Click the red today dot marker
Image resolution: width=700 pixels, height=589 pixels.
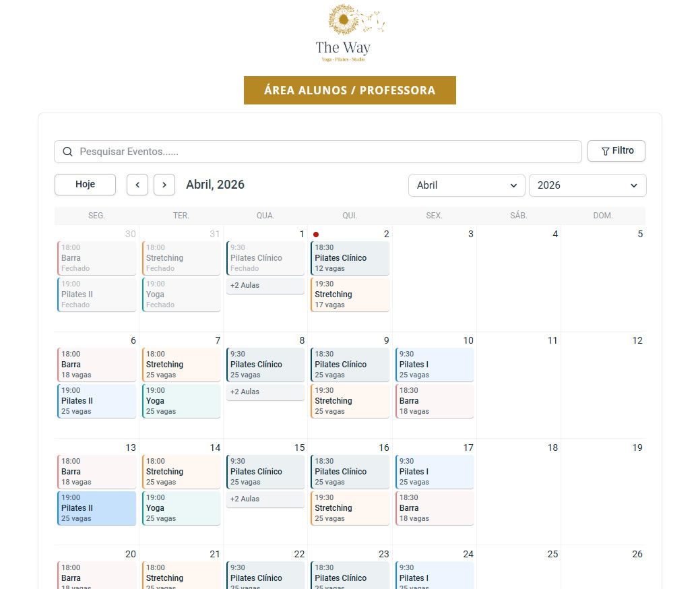(x=316, y=235)
